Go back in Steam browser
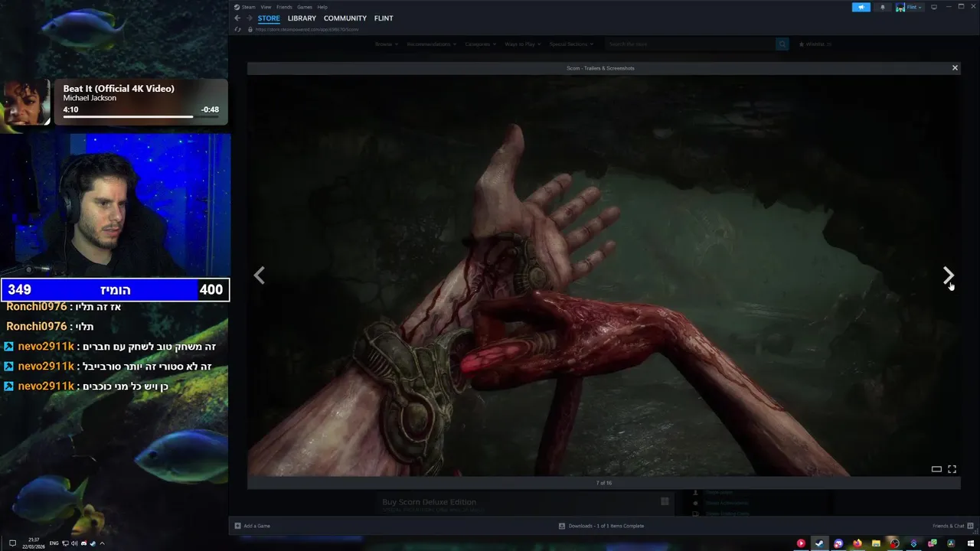 237,18
